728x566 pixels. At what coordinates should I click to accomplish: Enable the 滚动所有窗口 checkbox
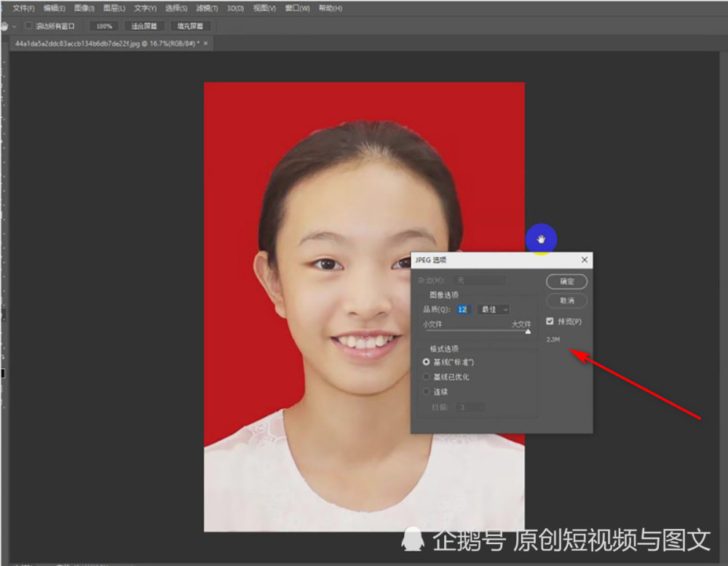pyautogui.click(x=28, y=26)
